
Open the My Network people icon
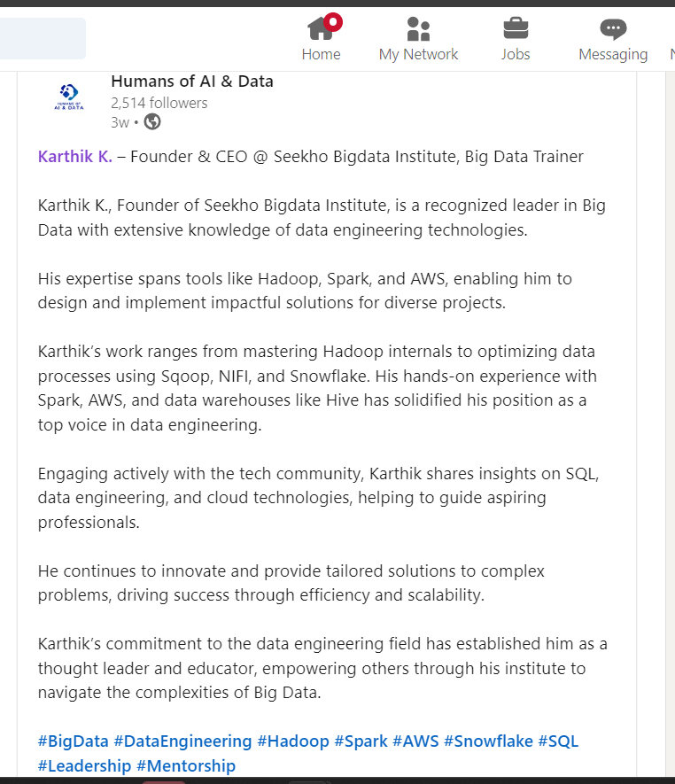pos(418,28)
